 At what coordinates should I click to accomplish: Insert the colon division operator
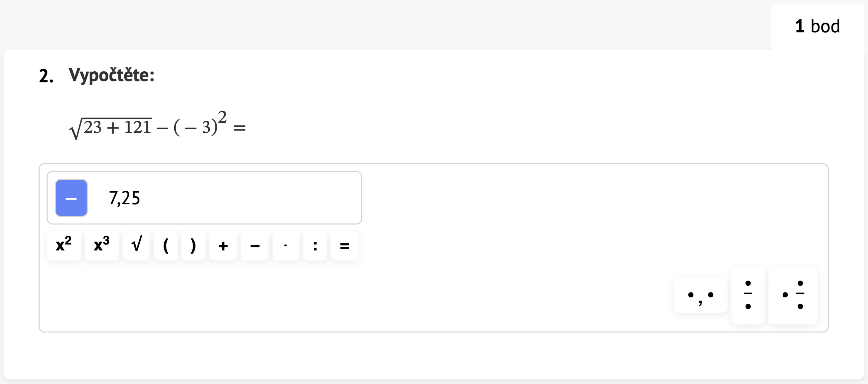[x=315, y=245]
